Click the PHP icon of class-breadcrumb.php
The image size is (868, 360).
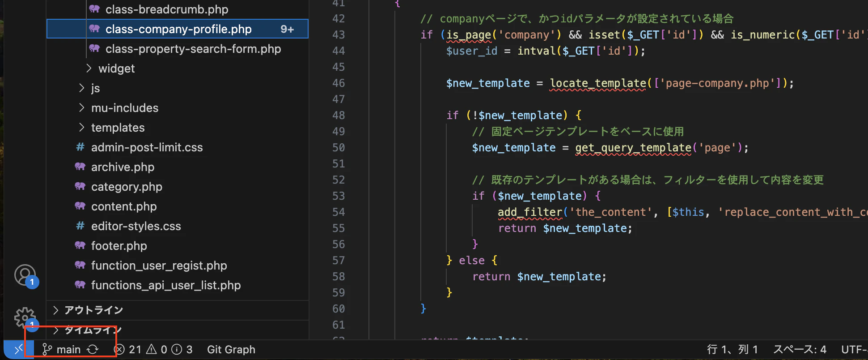[94, 9]
